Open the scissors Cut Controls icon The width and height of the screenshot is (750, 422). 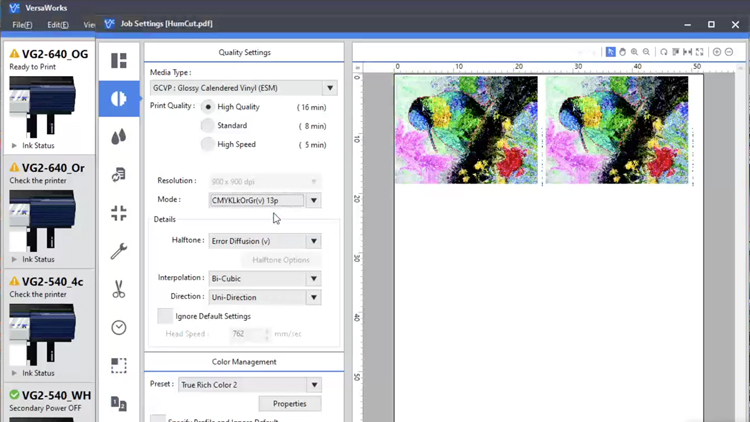(119, 290)
